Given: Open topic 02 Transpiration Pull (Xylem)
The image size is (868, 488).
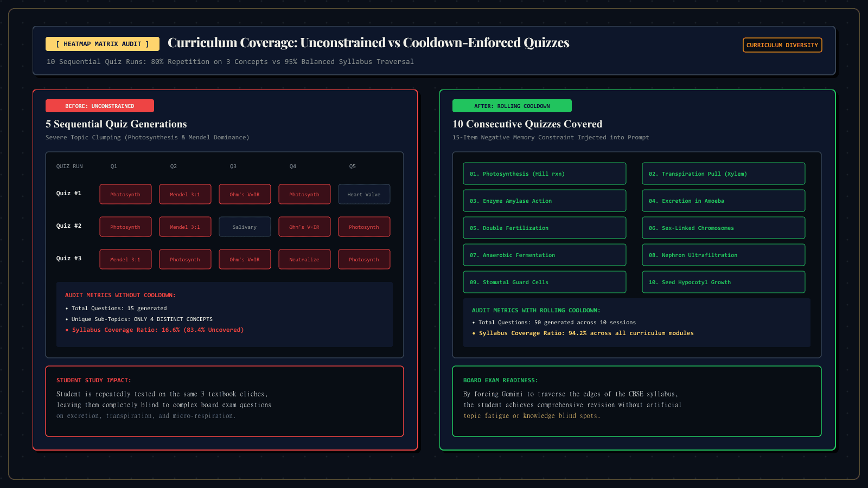Looking at the screenshot, I should coord(724,174).
